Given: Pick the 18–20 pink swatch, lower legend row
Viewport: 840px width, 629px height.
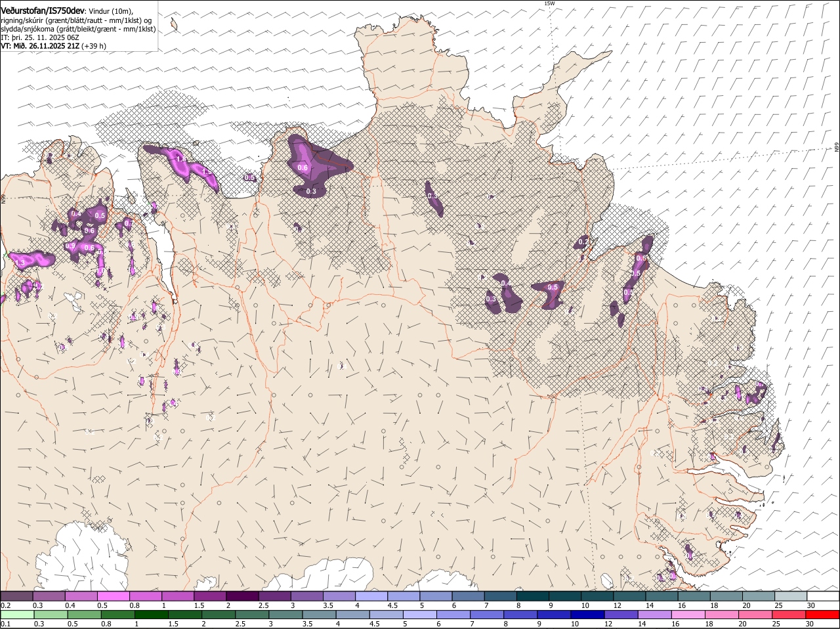Looking at the screenshot, I should [722, 615].
